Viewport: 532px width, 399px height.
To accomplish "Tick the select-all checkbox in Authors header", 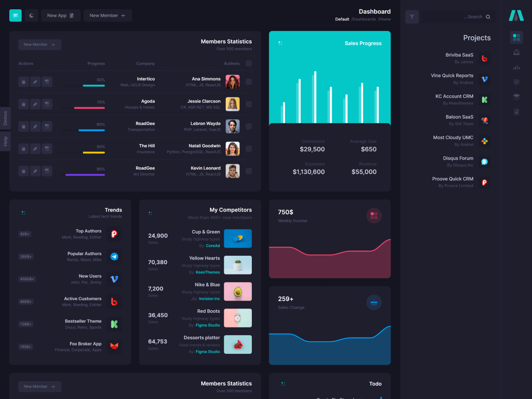I will click(249, 63).
